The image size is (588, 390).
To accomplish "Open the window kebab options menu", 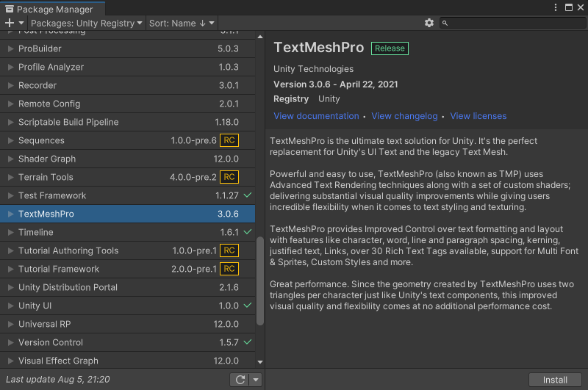I will click(556, 7).
